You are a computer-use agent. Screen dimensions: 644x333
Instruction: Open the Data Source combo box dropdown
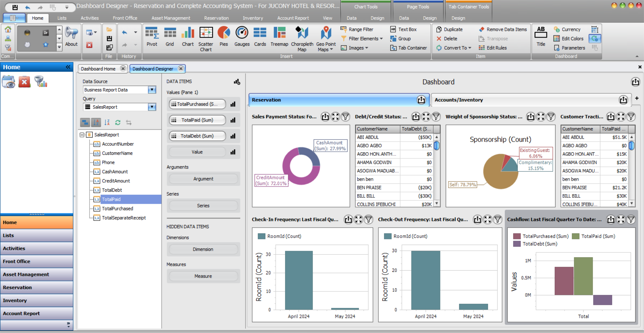click(152, 90)
